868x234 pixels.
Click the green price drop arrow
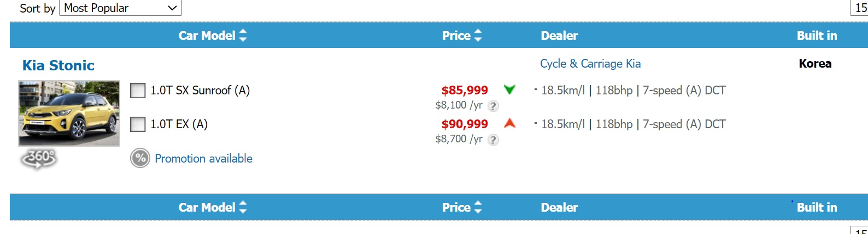pos(509,89)
